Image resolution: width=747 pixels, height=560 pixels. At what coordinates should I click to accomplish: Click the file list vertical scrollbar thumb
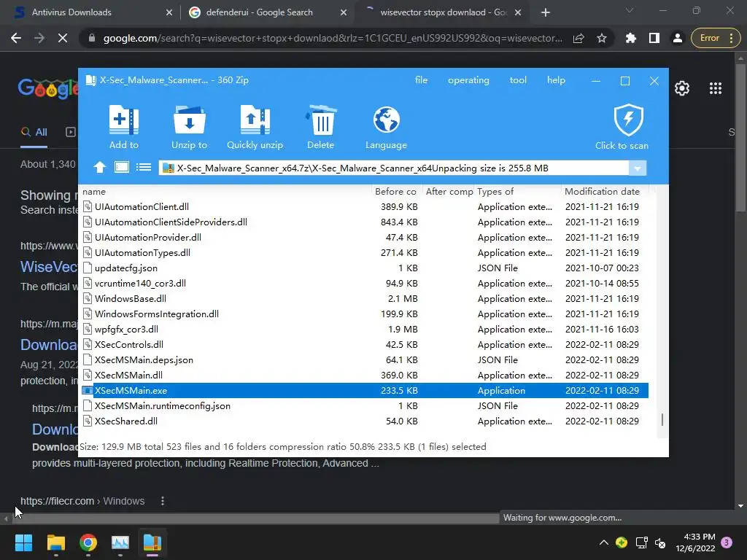pyautogui.click(x=662, y=419)
